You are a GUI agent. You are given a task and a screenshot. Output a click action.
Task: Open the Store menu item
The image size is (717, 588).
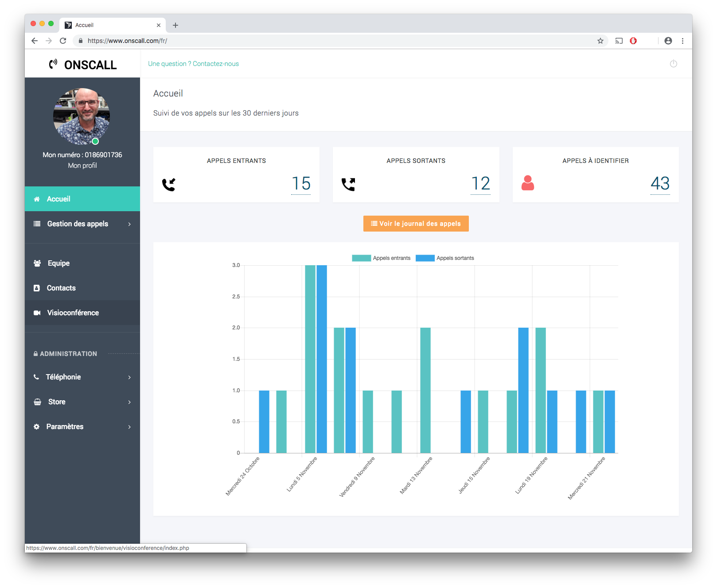click(x=82, y=402)
